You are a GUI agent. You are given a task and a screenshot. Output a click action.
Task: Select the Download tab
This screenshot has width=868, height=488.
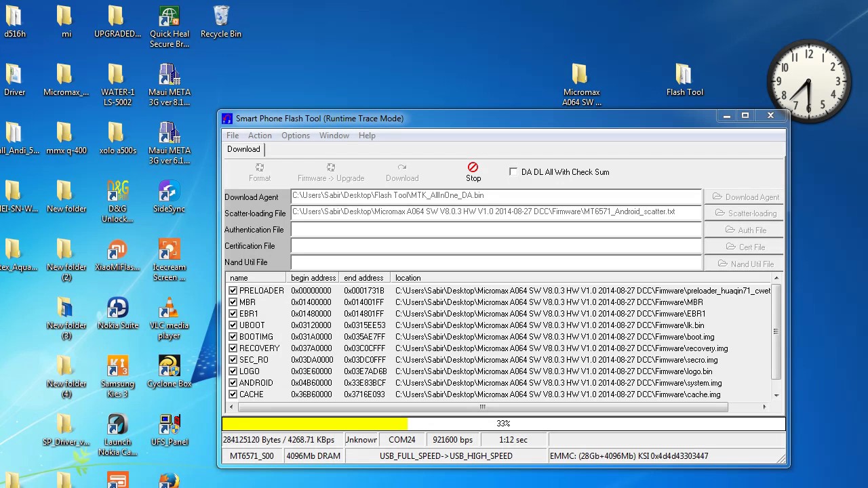coord(243,149)
